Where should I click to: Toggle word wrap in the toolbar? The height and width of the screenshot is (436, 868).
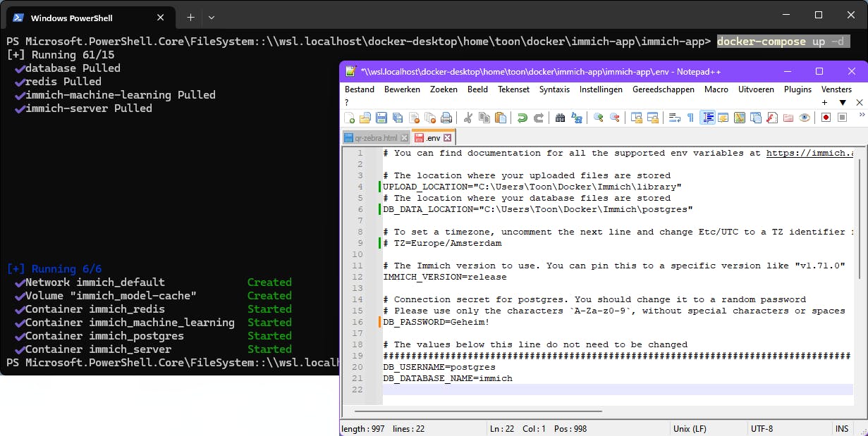pyautogui.click(x=675, y=118)
